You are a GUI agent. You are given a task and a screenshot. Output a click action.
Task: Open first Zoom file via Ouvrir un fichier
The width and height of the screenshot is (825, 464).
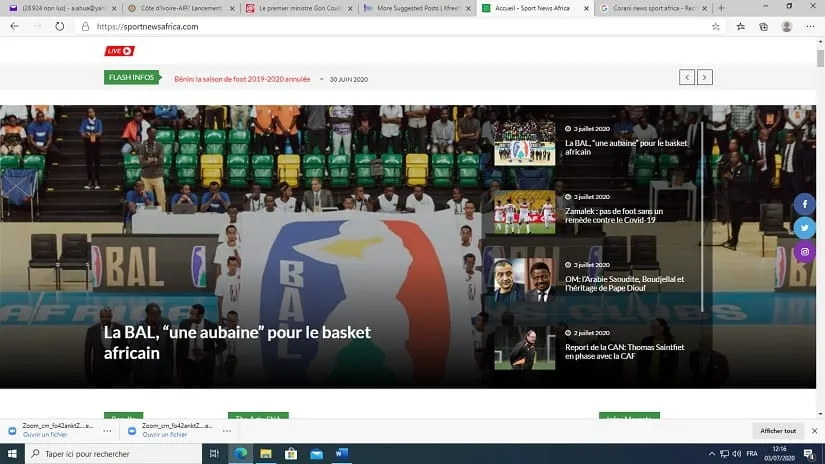coord(45,435)
